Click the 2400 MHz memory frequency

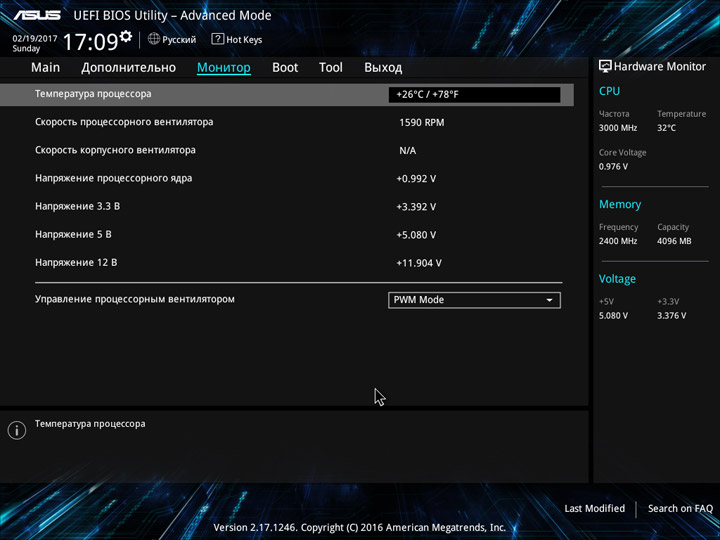[x=618, y=241]
